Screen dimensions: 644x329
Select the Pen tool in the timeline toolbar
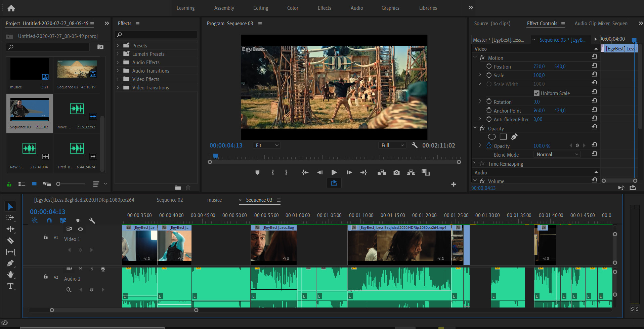[x=10, y=263]
